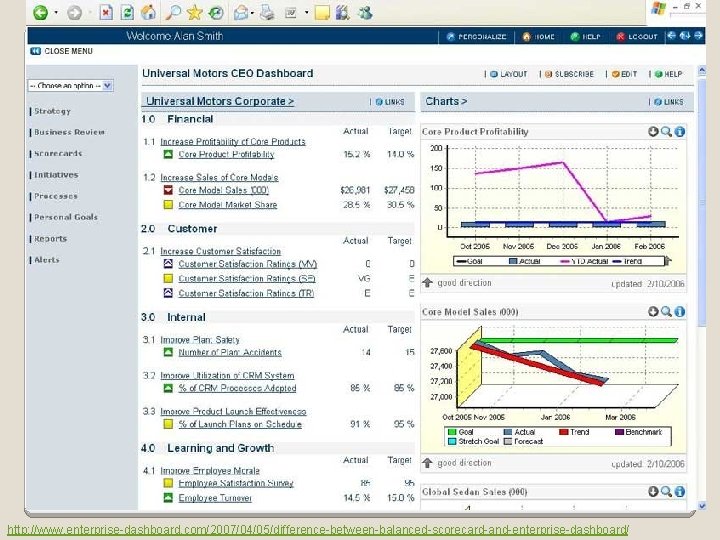Click info icon on Core Model Sales chart
Screen dimensions: 720x540
pyautogui.click(x=680, y=312)
